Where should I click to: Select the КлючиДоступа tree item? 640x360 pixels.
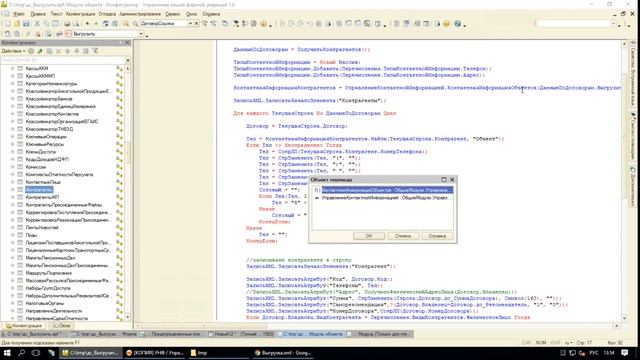[x=40, y=152]
